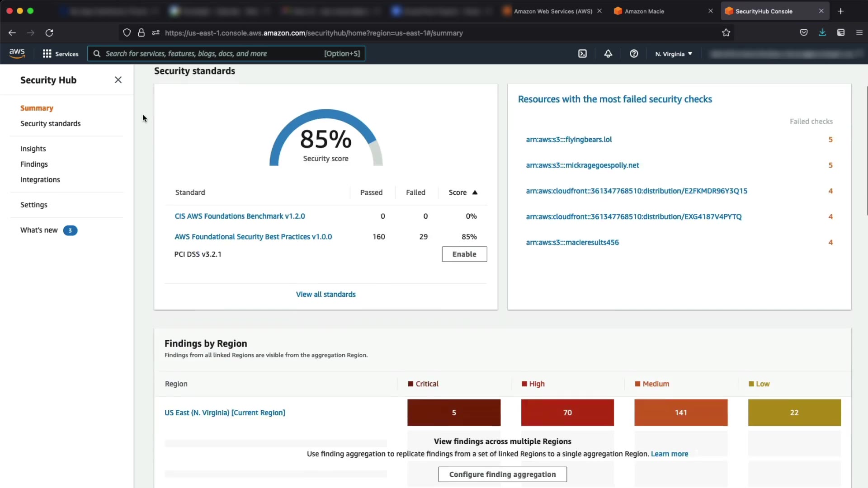The height and width of the screenshot is (488, 868).
Task: Click the notifications bell icon
Action: [608, 54]
